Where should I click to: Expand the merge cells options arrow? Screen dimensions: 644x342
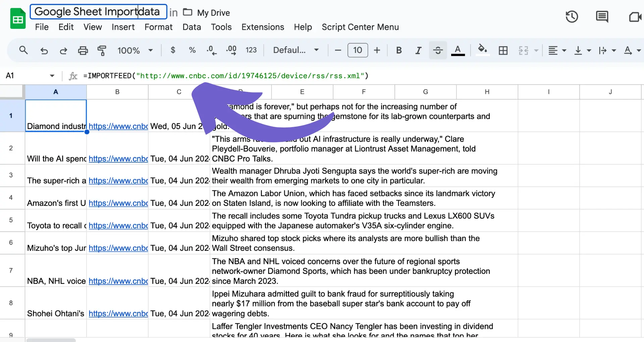(x=536, y=50)
